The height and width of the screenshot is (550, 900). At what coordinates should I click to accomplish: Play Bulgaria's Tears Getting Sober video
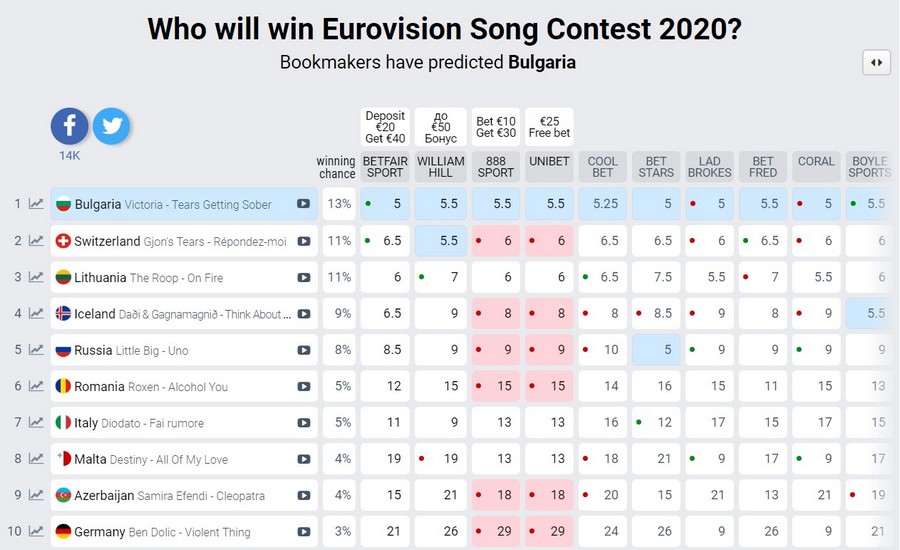[x=303, y=204]
